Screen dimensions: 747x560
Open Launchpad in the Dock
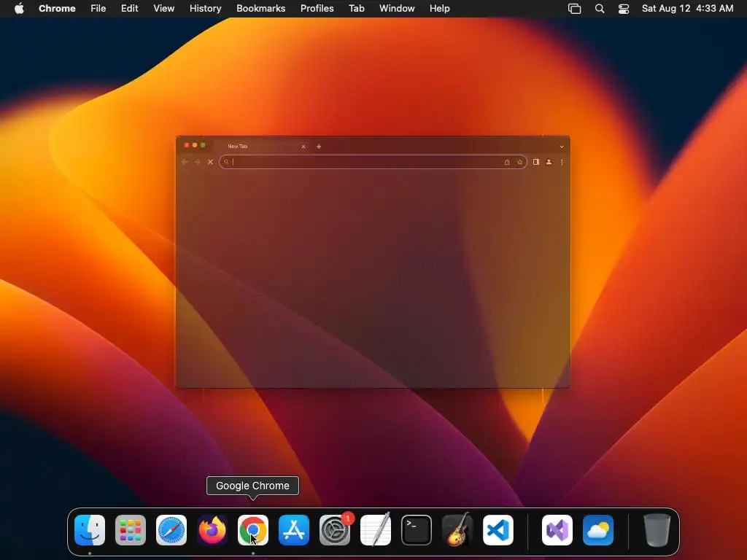click(x=131, y=530)
